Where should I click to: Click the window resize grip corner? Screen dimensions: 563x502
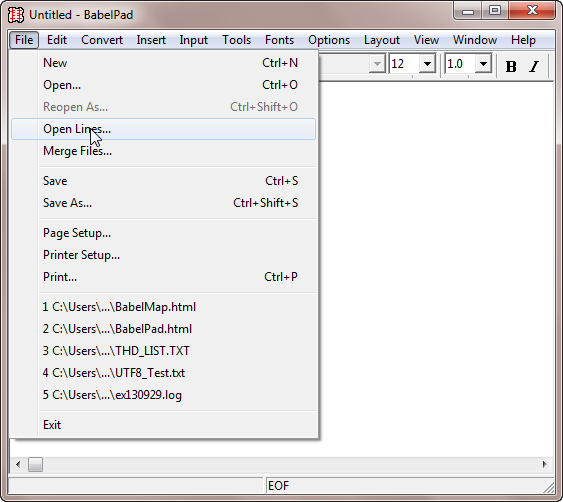pyautogui.click(x=549, y=487)
